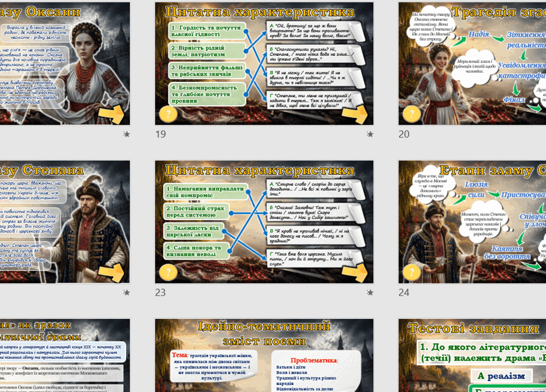The image size is (546, 392).
Task: Select the романтичної драми slide thumbnail
Action: coord(65,355)
